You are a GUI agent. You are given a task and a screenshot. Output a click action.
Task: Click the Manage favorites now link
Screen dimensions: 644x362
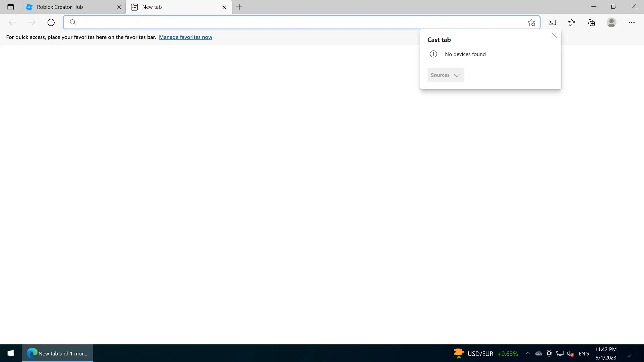point(185,37)
